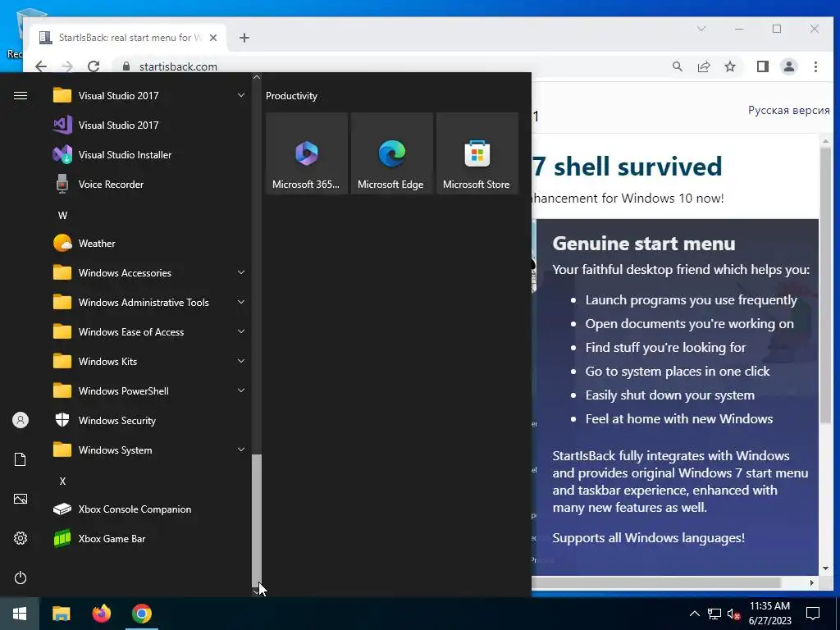Click the Power icon in Start sidebar
This screenshot has height=630, width=840.
point(21,577)
